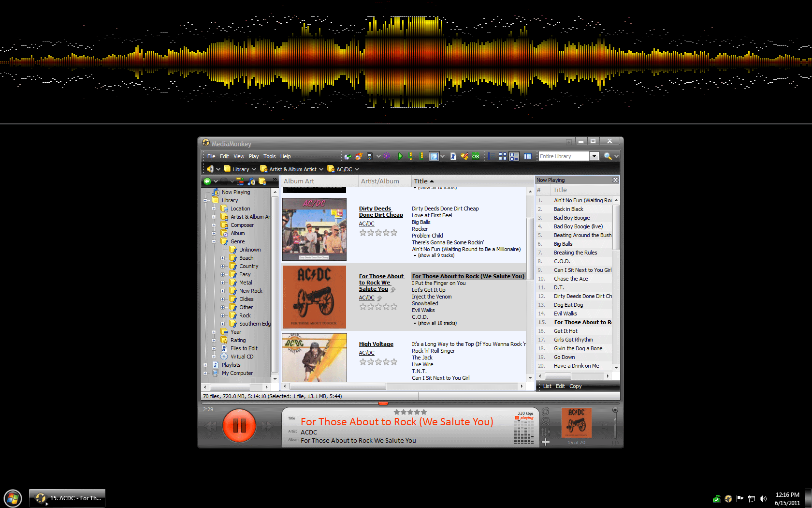Open the Entire Library search scope dropdown

(594, 156)
